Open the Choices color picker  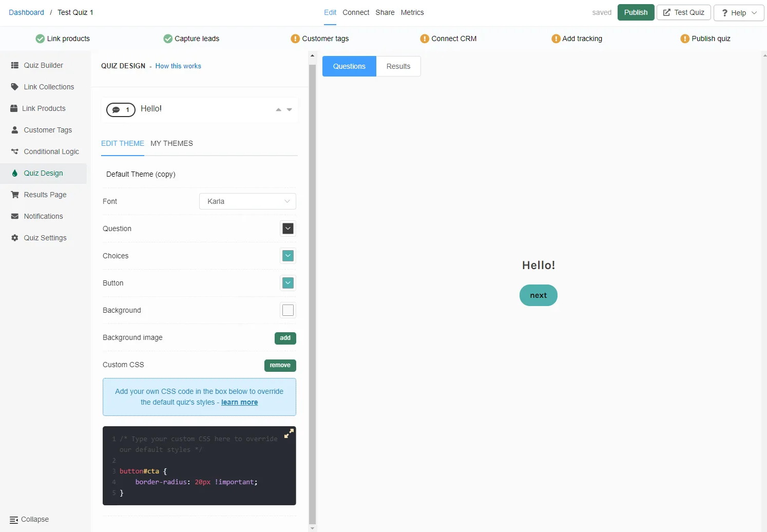point(288,256)
